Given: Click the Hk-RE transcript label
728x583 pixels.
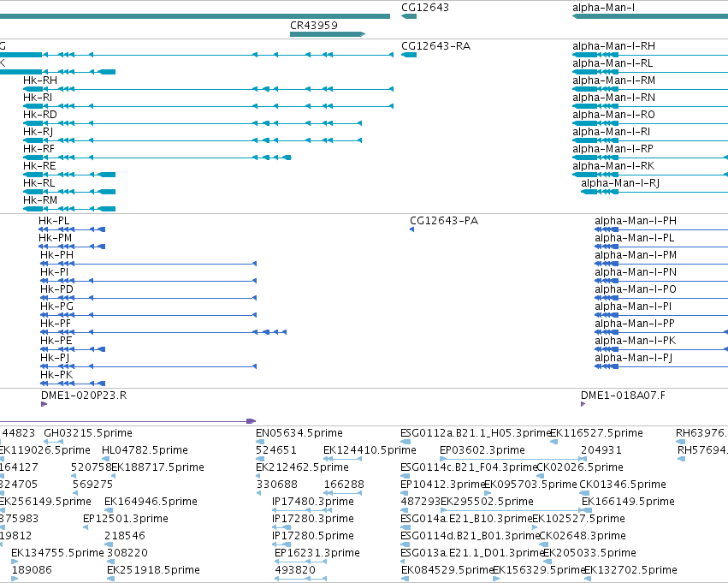Looking at the screenshot, I should click(x=39, y=166).
